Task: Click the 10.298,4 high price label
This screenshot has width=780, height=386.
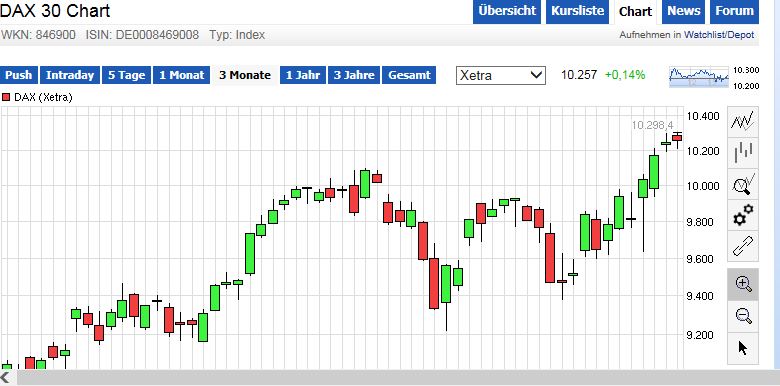Action: [x=652, y=125]
